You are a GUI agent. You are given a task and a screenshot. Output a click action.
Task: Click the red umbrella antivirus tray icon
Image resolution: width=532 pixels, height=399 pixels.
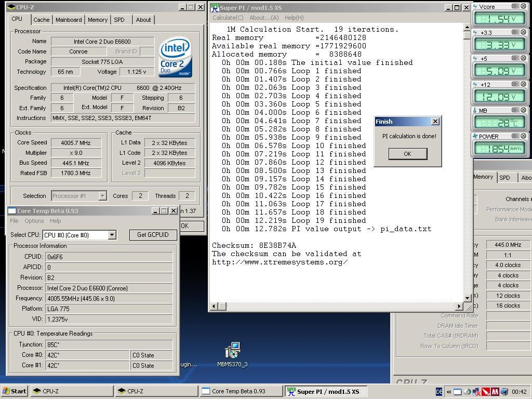coord(486,392)
